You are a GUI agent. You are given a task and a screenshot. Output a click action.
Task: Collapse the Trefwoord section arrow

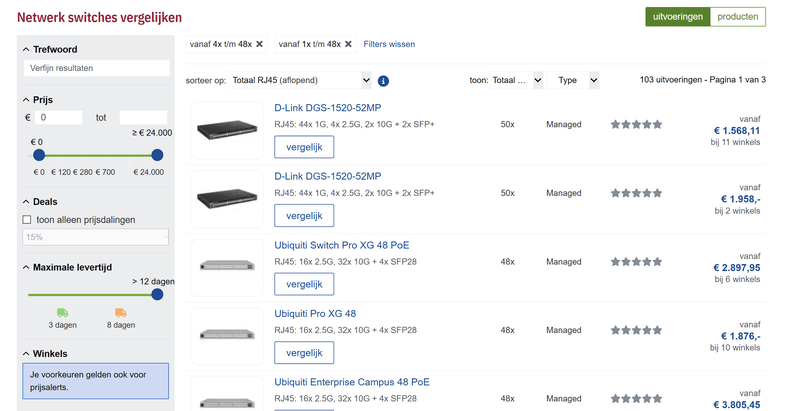click(x=26, y=49)
